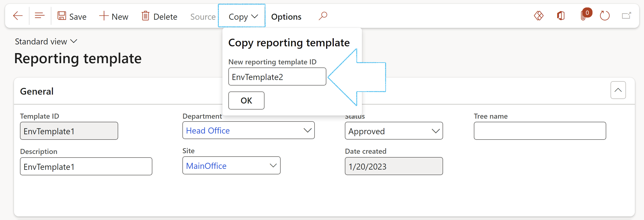The image size is (644, 220).
Task: Save the reporting template
Action: pyautogui.click(x=72, y=17)
